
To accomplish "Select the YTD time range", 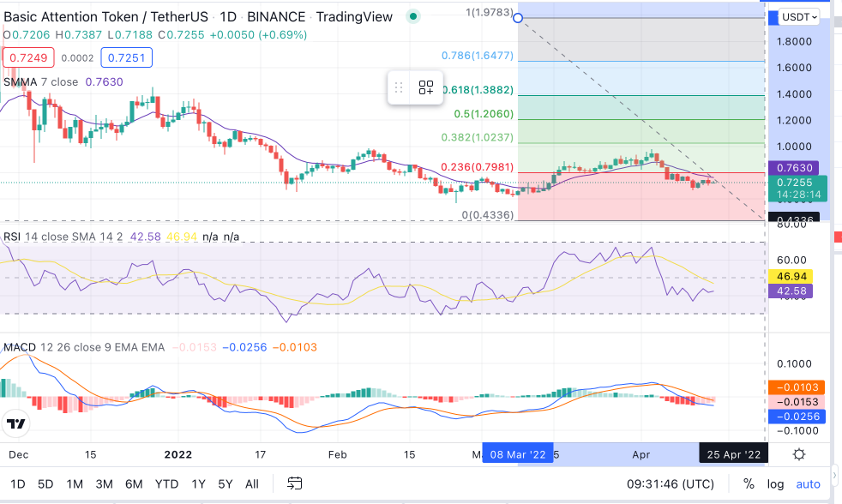I will [166, 483].
